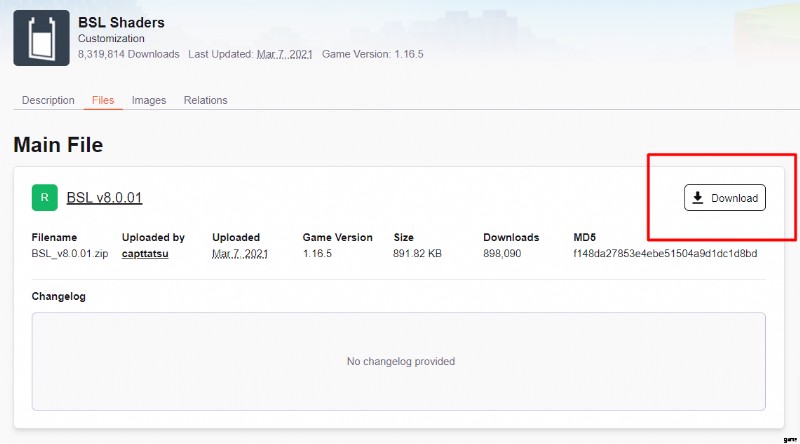Viewport: 800px width, 444px height.
Task: Click the filename BSL_v8.0.01.zip
Action: point(71,254)
